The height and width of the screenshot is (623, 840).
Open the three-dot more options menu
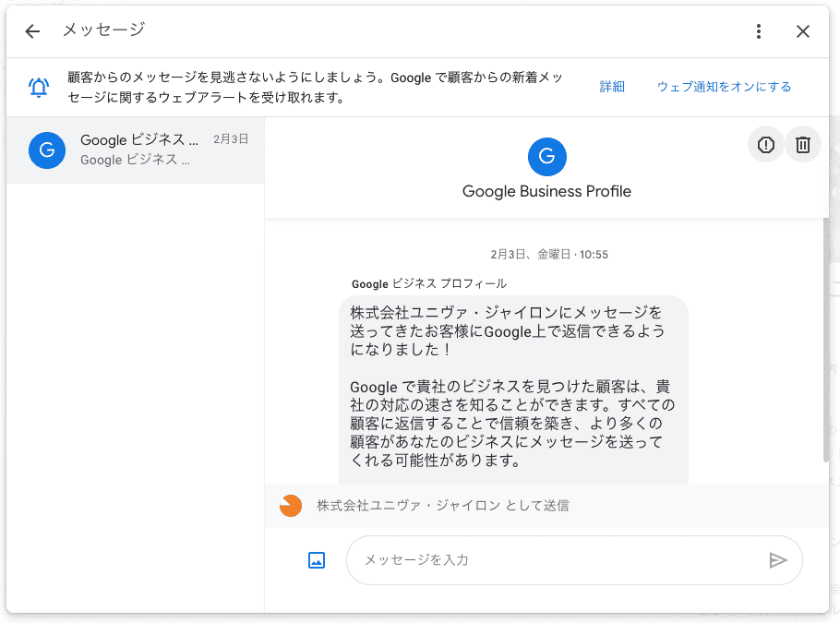click(x=759, y=31)
